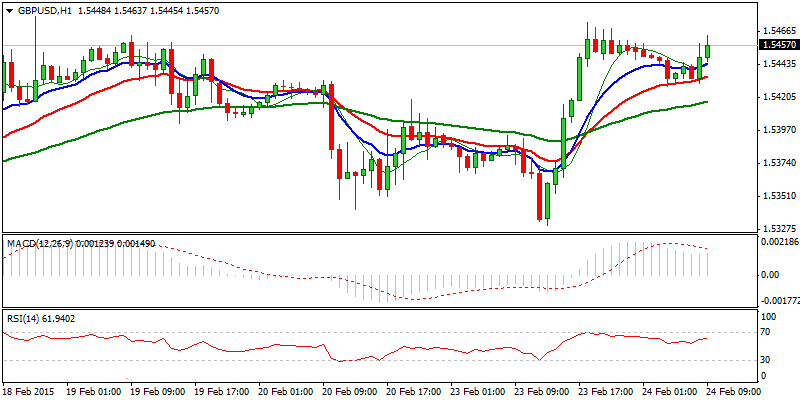This screenshot has width=800, height=400.
Task: Click the 19 Feb 17:00 time label
Action: (x=221, y=391)
